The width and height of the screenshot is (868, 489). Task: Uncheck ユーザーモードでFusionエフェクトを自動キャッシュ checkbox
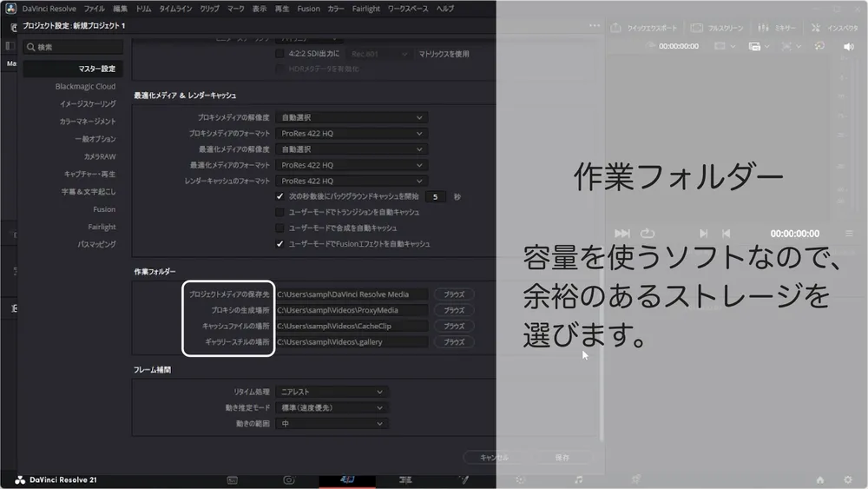tap(279, 244)
